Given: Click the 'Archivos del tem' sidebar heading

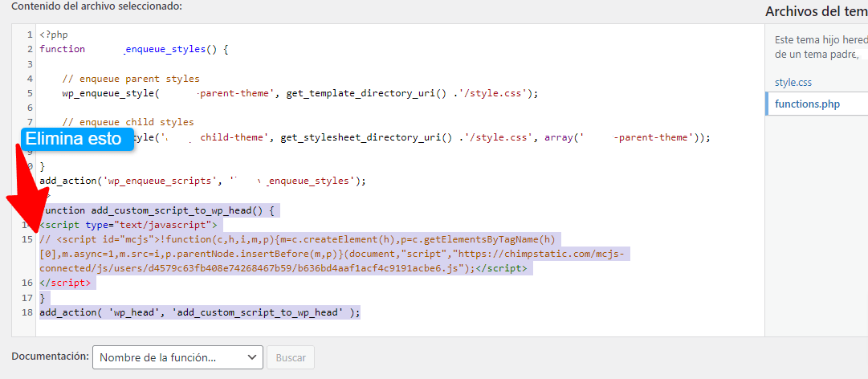Looking at the screenshot, I should tap(817, 11).
